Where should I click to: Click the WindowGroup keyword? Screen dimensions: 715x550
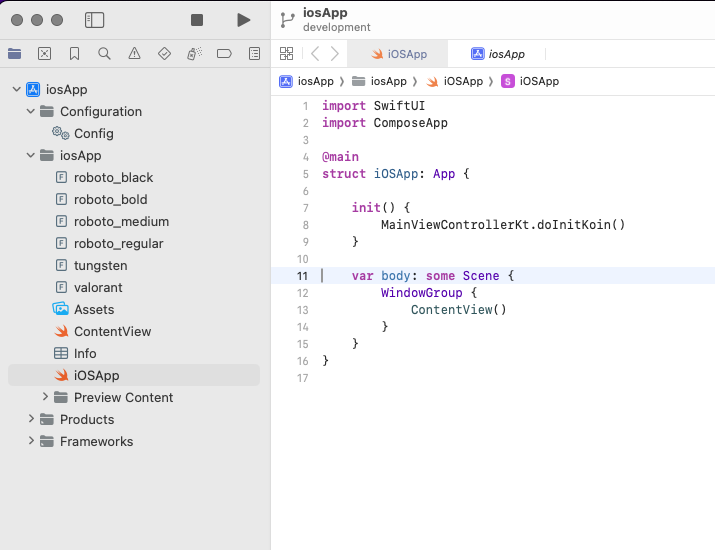[x=421, y=293]
